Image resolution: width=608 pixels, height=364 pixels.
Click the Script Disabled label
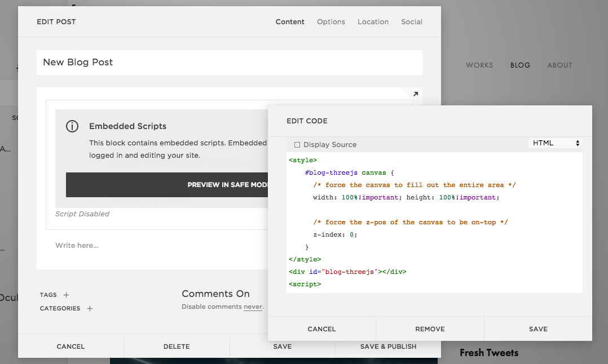click(82, 214)
